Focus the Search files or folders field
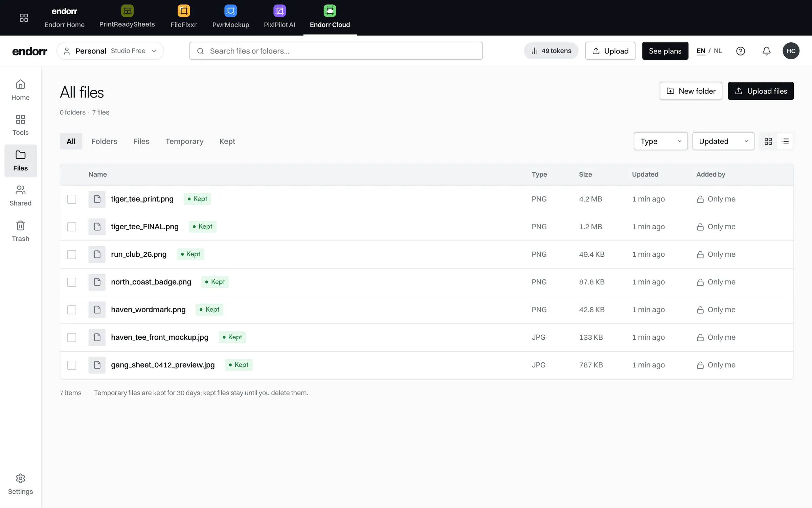Image resolution: width=812 pixels, height=508 pixels. point(336,51)
